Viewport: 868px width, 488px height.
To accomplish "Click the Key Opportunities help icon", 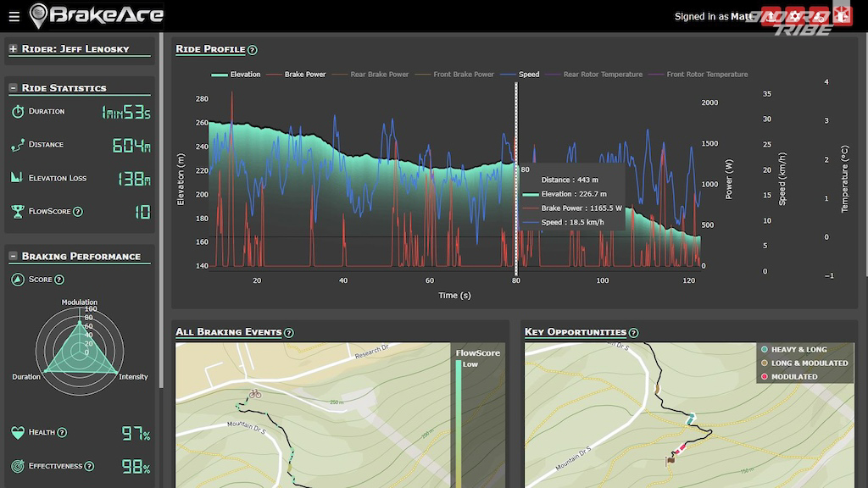I will click(633, 333).
